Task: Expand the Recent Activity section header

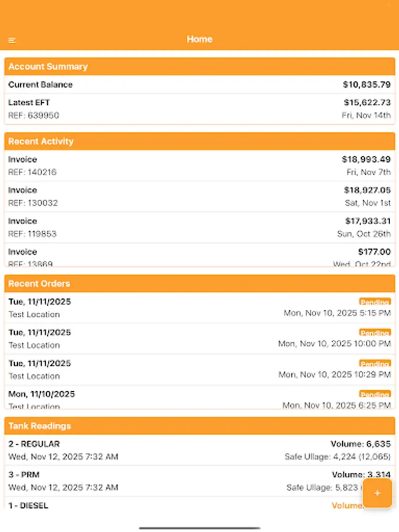Action: coord(199,141)
